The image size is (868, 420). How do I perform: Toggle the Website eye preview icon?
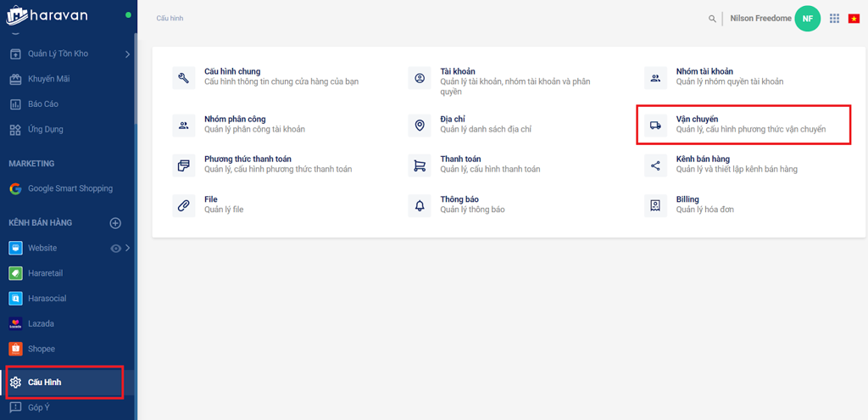(115, 249)
